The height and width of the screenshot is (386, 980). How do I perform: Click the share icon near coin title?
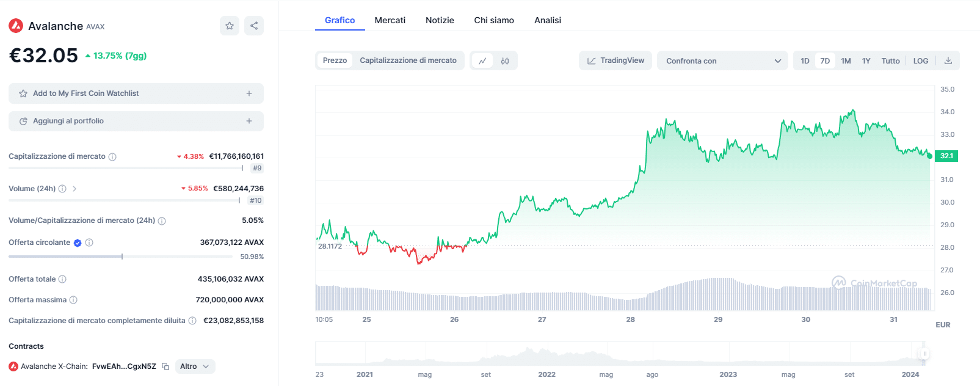tap(254, 26)
